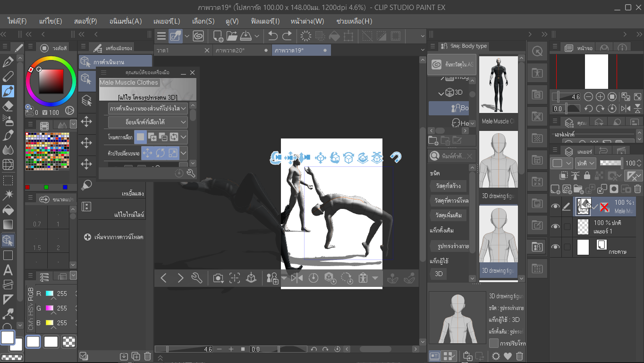The width and height of the screenshot is (644, 363).
Task: Select the Eraser tool
Action: pyautogui.click(x=7, y=106)
